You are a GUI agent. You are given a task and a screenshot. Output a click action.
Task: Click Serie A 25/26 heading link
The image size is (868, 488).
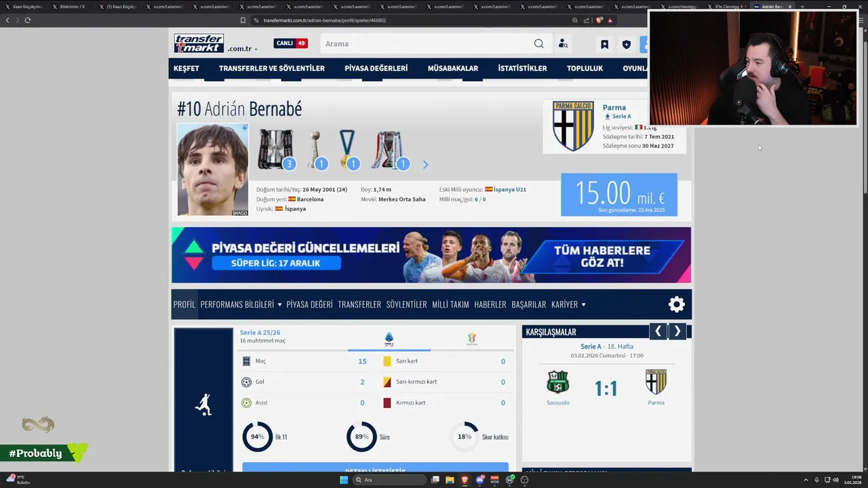click(260, 333)
